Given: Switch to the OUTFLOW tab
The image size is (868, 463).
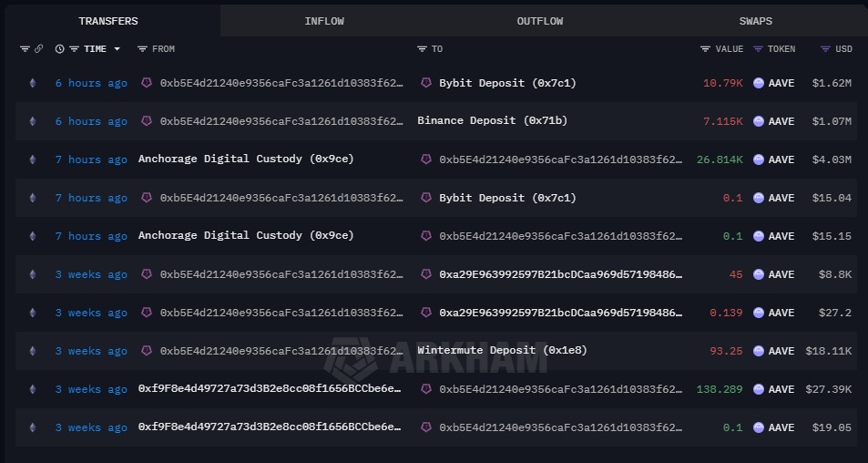Looking at the screenshot, I should 540,21.
